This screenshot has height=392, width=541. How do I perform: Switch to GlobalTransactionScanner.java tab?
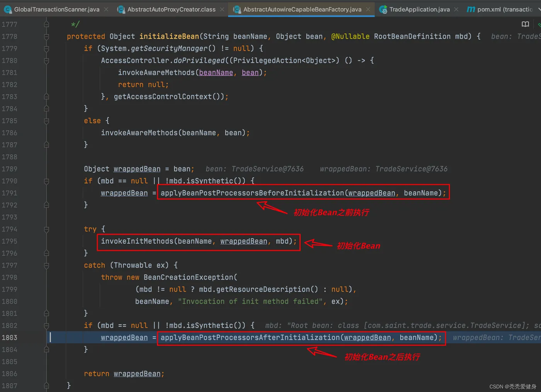pos(56,9)
